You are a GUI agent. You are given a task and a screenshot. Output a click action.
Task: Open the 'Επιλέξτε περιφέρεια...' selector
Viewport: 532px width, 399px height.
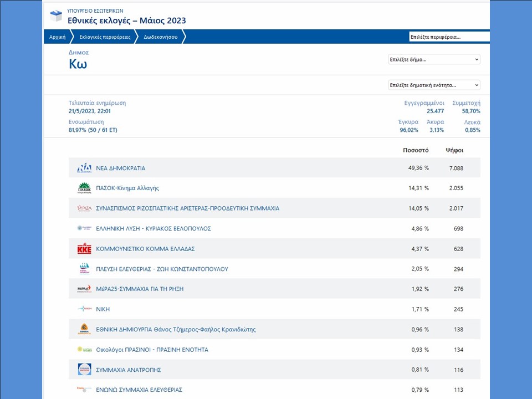pyautogui.click(x=448, y=37)
